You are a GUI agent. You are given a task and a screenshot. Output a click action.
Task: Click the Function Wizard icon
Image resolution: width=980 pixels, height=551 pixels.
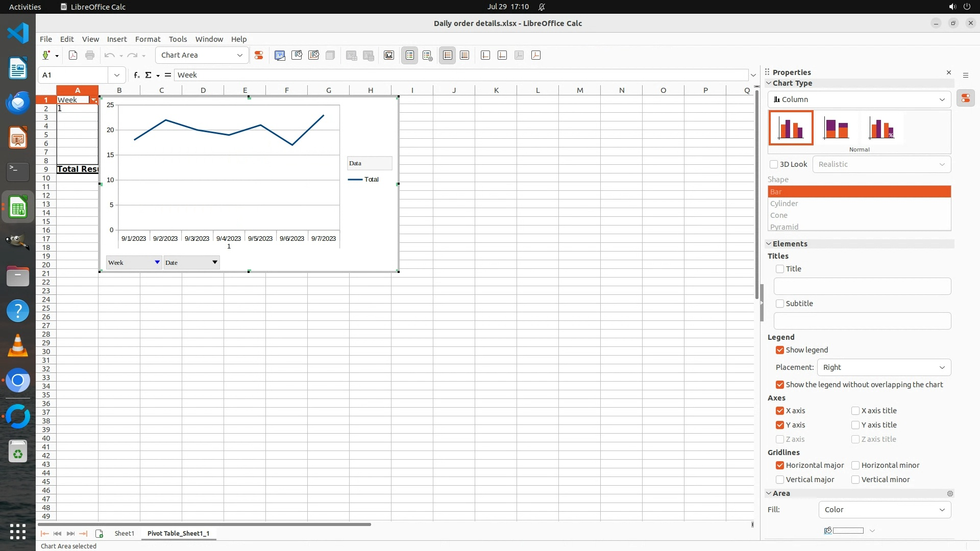(136, 75)
